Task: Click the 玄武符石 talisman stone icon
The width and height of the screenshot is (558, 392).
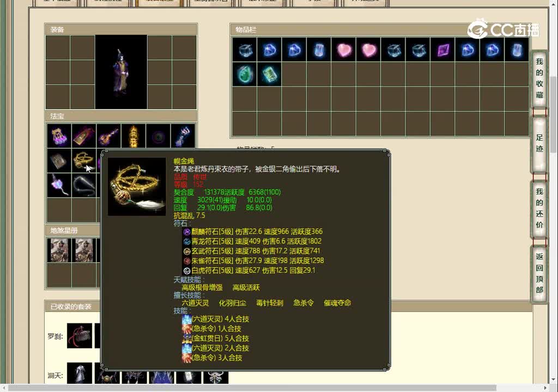Action: click(x=187, y=251)
